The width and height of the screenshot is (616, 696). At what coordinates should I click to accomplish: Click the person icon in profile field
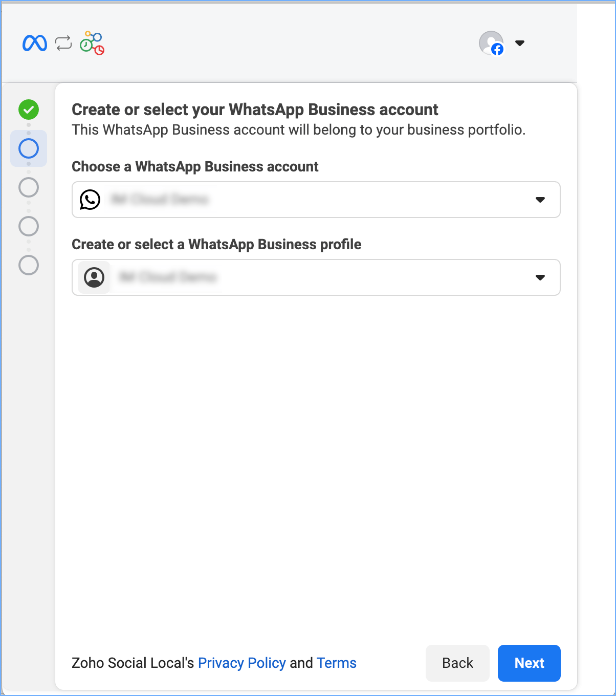(94, 277)
